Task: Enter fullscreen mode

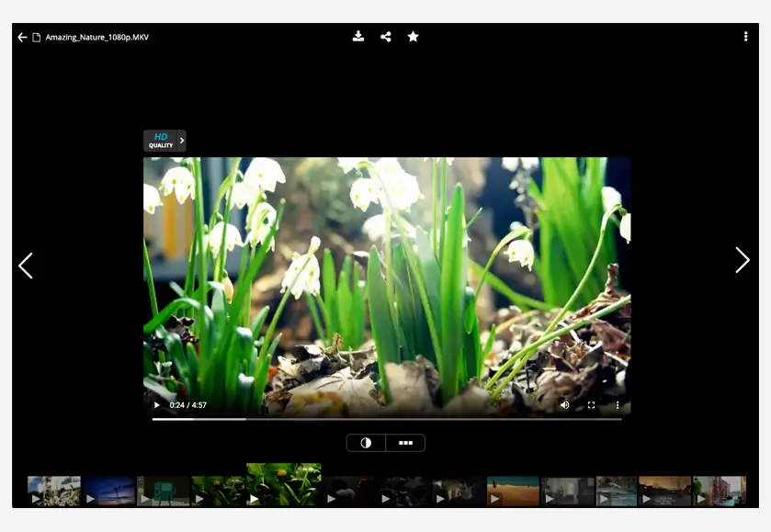Action: (x=592, y=405)
